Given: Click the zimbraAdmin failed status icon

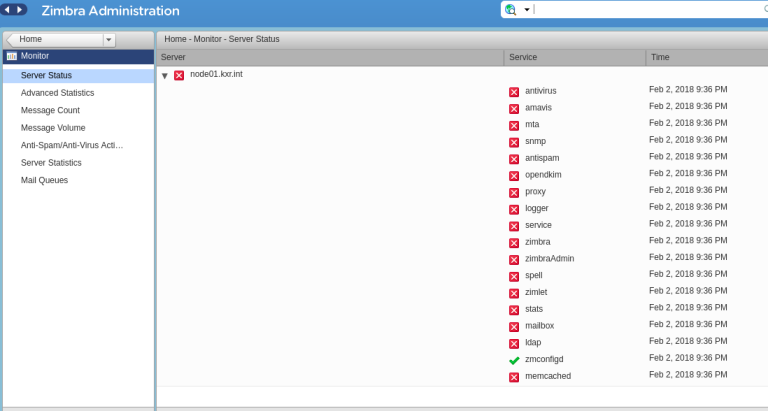Looking at the screenshot, I should [x=514, y=260].
